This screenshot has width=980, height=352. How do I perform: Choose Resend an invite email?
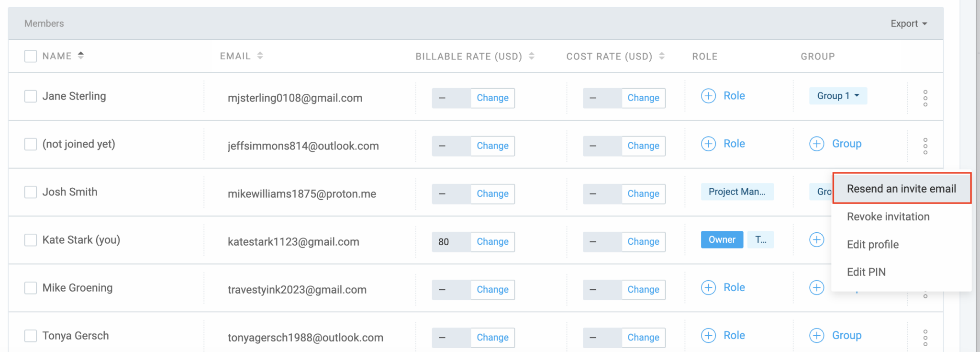click(901, 189)
